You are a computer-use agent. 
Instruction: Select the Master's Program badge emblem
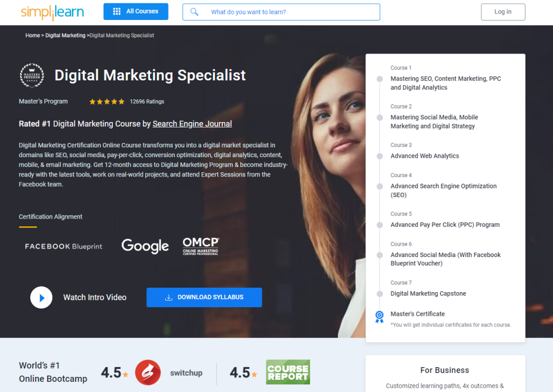click(32, 76)
